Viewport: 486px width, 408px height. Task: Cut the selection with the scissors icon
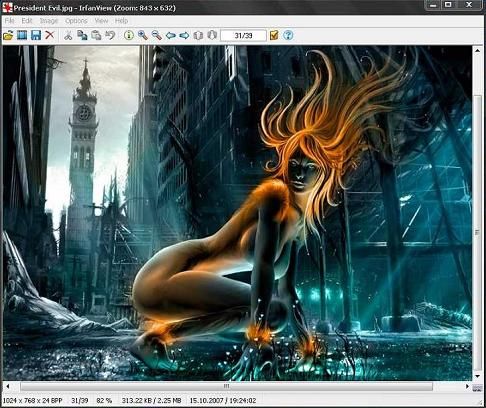(x=68, y=35)
